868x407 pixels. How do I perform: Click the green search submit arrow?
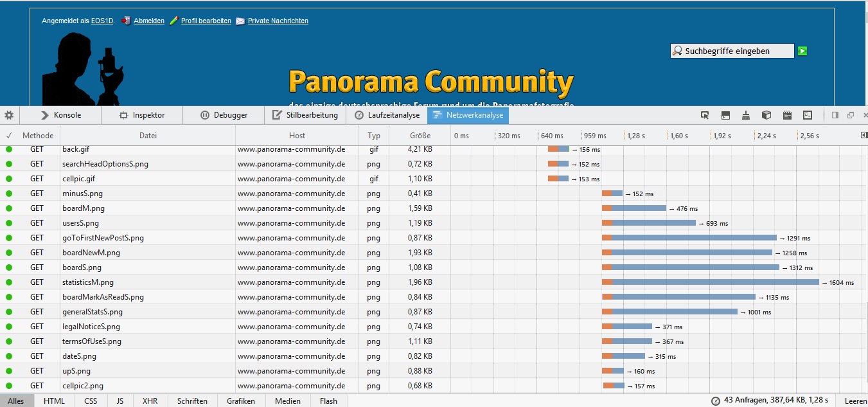point(802,51)
